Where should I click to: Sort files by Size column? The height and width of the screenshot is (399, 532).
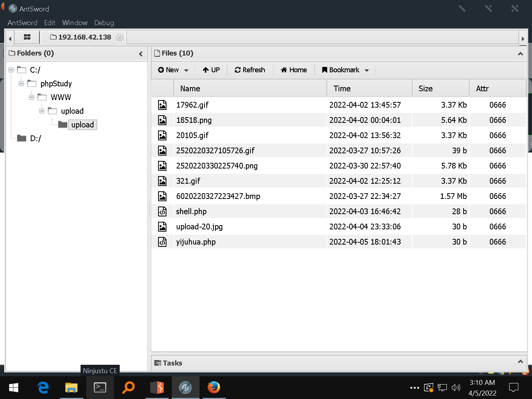[x=441, y=89]
